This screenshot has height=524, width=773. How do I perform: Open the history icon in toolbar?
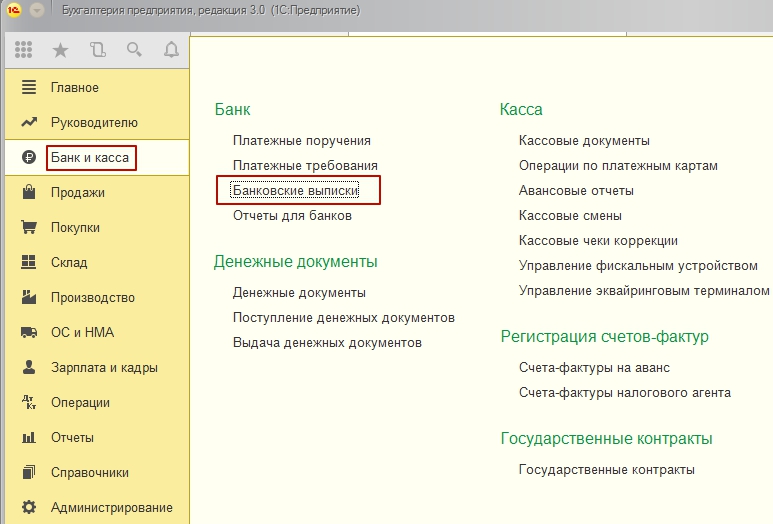pyautogui.click(x=98, y=50)
